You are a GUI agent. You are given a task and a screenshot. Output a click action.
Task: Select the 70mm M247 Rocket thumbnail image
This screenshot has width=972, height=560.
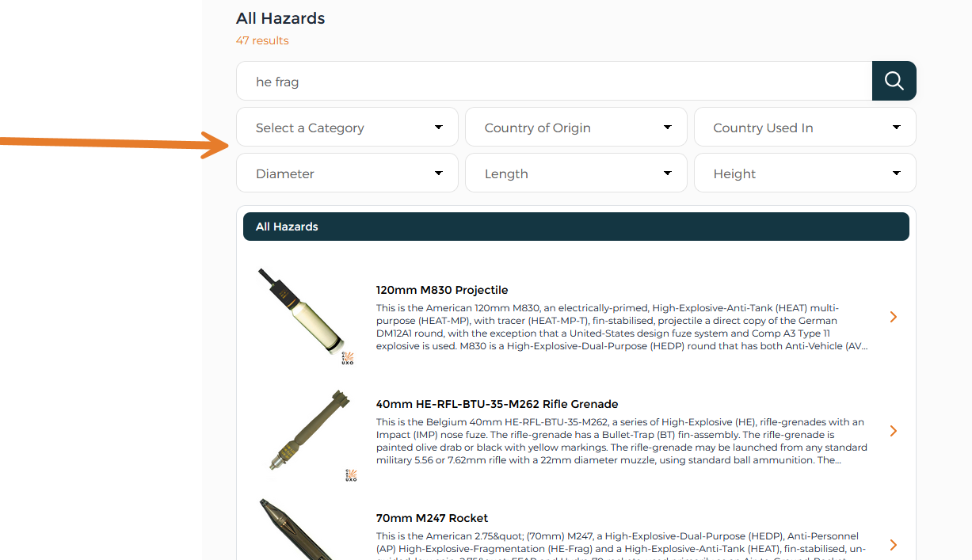click(x=297, y=531)
